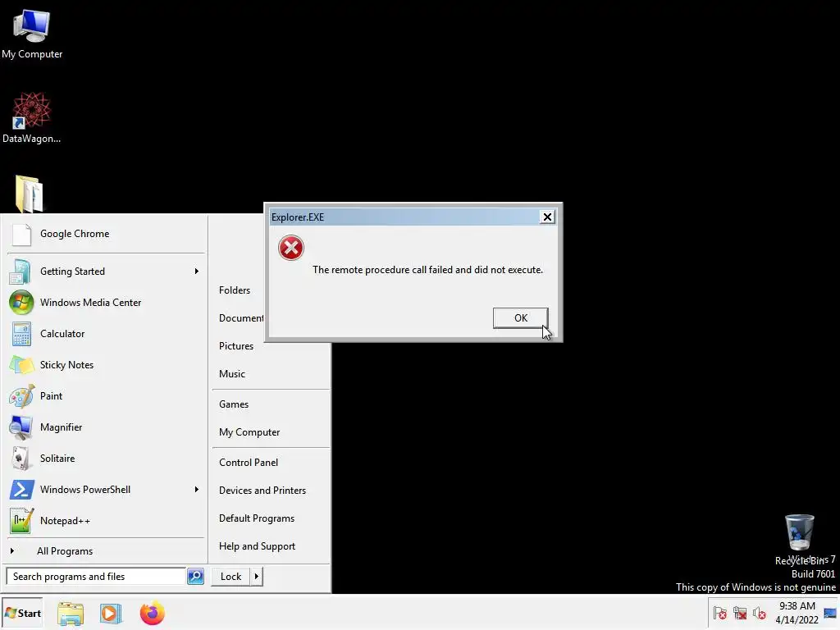Click the remote procedure call error message

427,270
